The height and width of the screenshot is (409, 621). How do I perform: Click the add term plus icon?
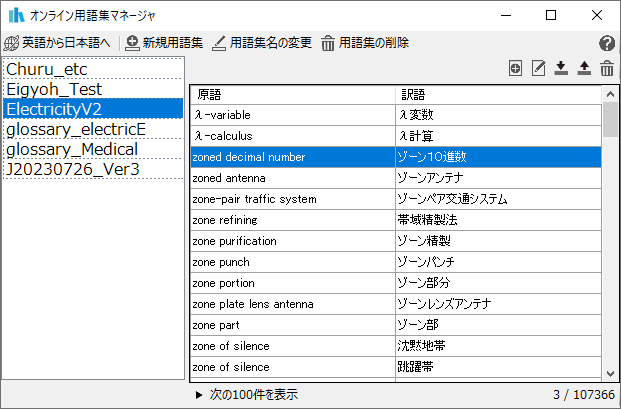515,68
